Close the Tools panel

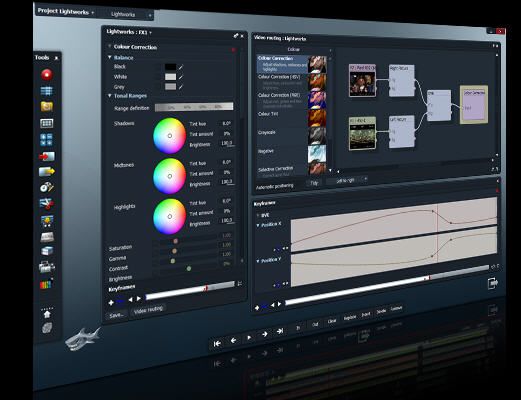coord(56,58)
